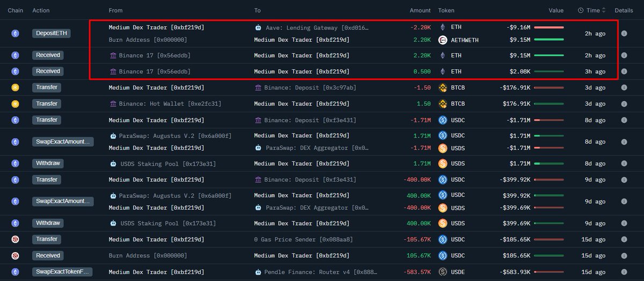The width and height of the screenshot is (644, 281).
Task: Open details info icon for 1.50 BTCB Transfer row
Action: (624, 104)
